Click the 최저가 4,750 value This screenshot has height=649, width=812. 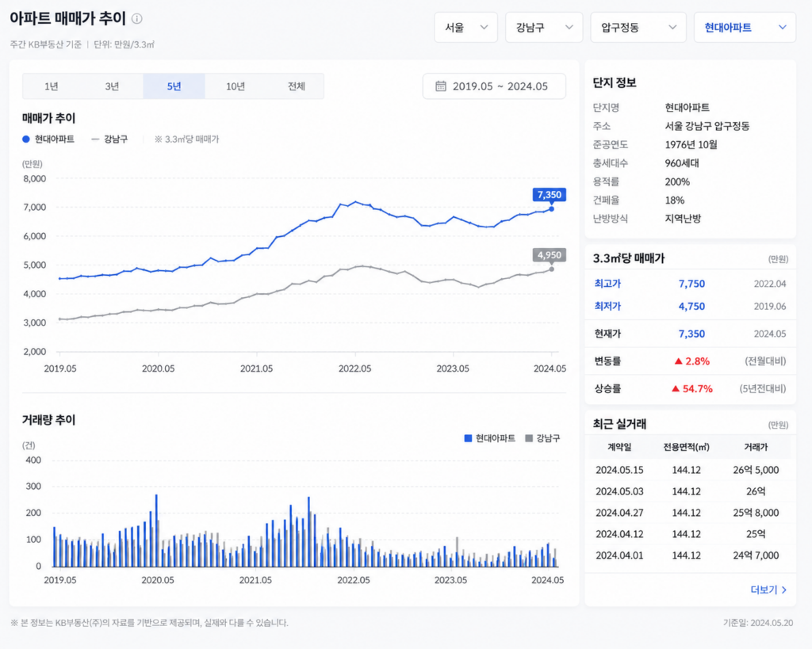[691, 307]
